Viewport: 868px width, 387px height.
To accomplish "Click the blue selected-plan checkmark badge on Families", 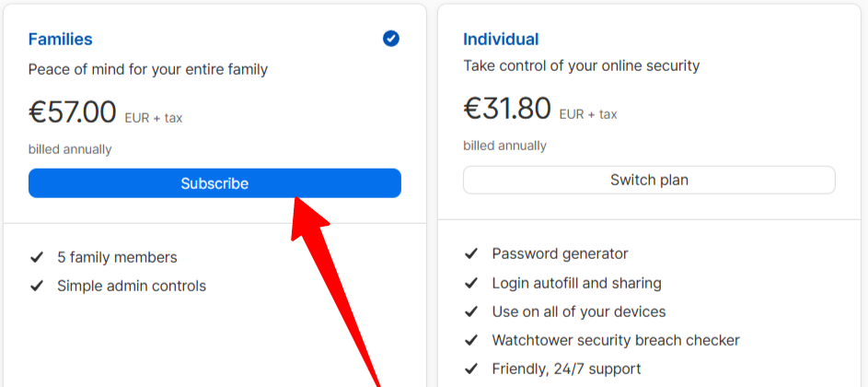I will 391,39.
